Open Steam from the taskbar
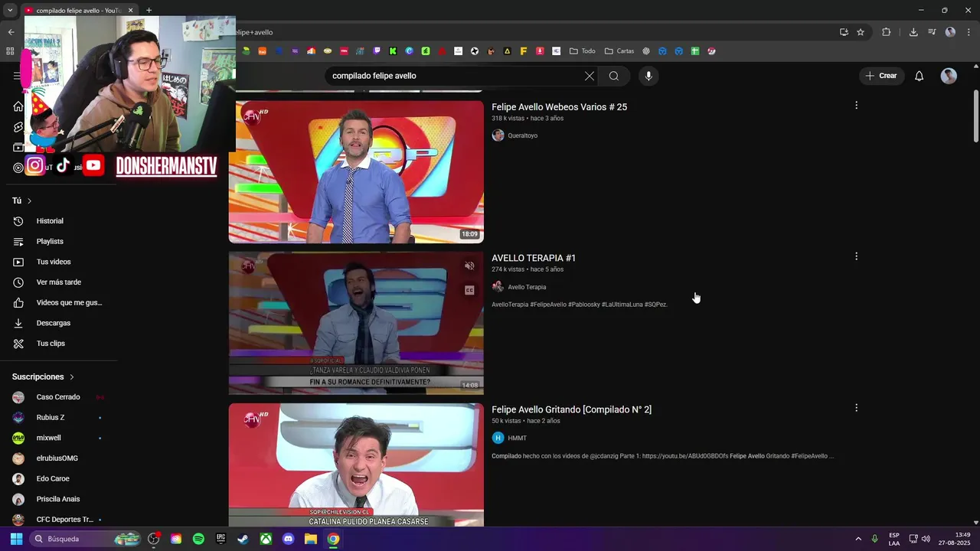The width and height of the screenshot is (980, 551). tap(243, 539)
